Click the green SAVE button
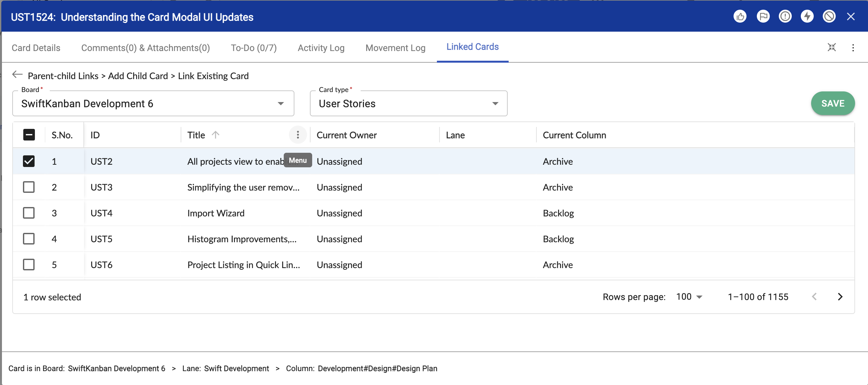The image size is (868, 385). click(833, 103)
